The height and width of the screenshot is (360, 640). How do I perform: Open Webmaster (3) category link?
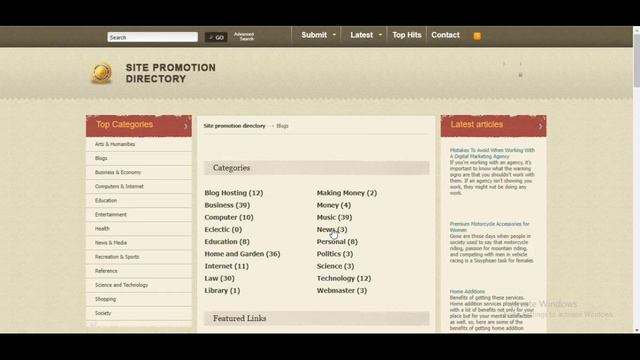(x=342, y=291)
